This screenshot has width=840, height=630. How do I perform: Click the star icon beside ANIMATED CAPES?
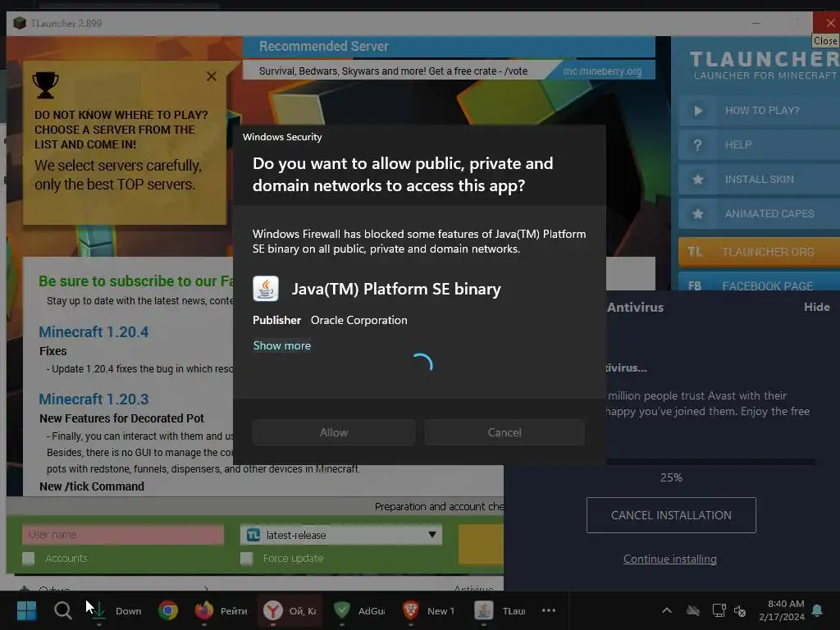(x=698, y=214)
